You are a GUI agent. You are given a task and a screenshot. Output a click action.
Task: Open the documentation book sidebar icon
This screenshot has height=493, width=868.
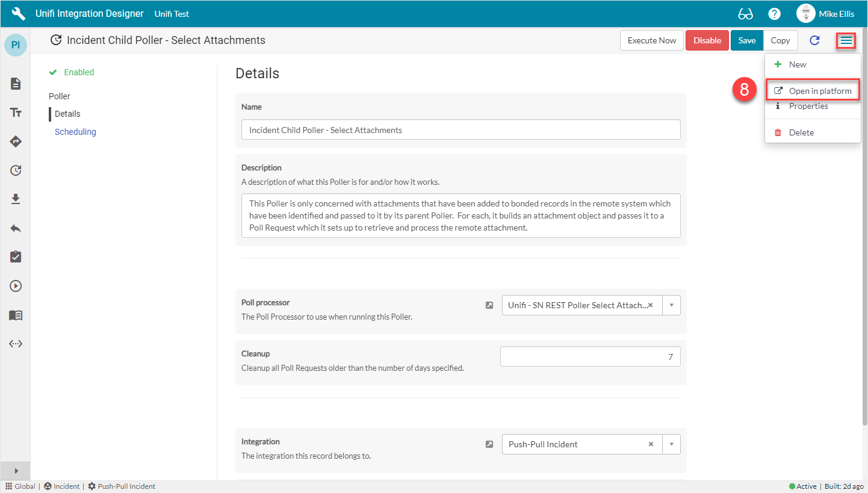[15, 315]
